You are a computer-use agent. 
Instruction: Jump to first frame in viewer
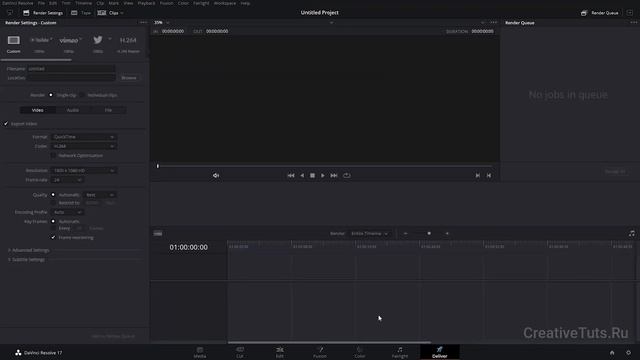(291, 176)
